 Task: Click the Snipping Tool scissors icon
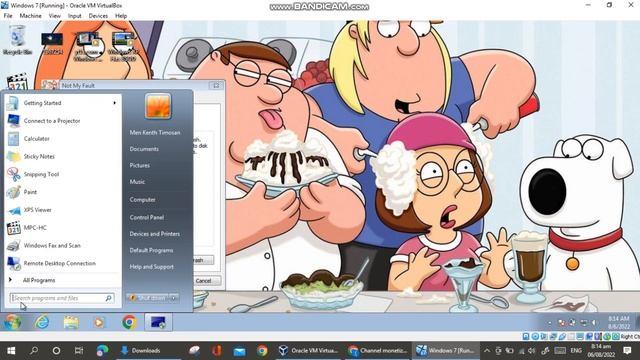pyautogui.click(x=13, y=174)
